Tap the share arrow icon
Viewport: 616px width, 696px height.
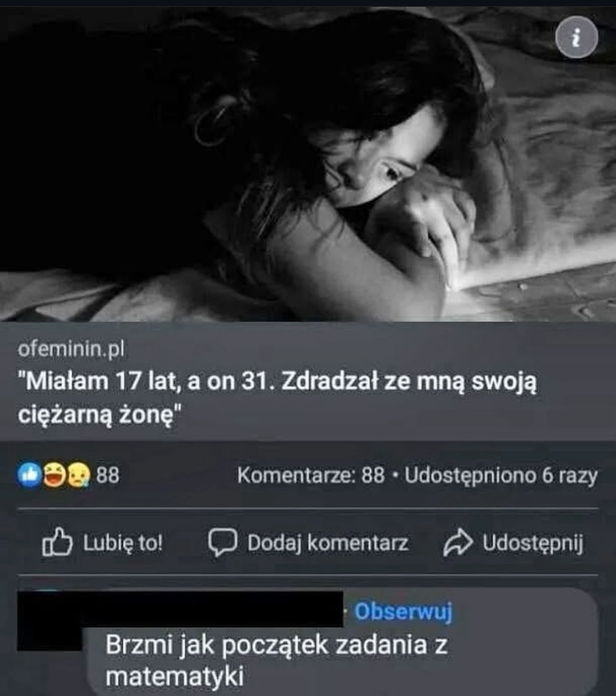click(x=458, y=543)
